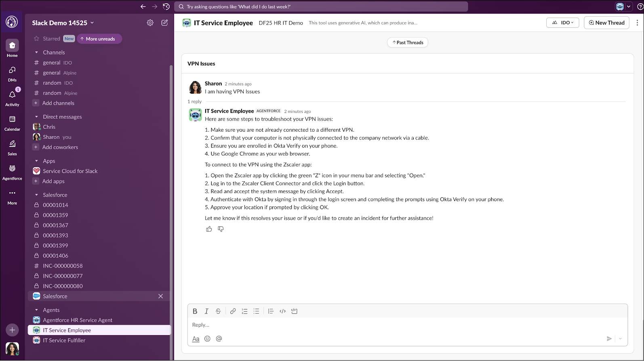The height and width of the screenshot is (361, 644).
Task: Toggle italic formatting
Action: (206, 311)
